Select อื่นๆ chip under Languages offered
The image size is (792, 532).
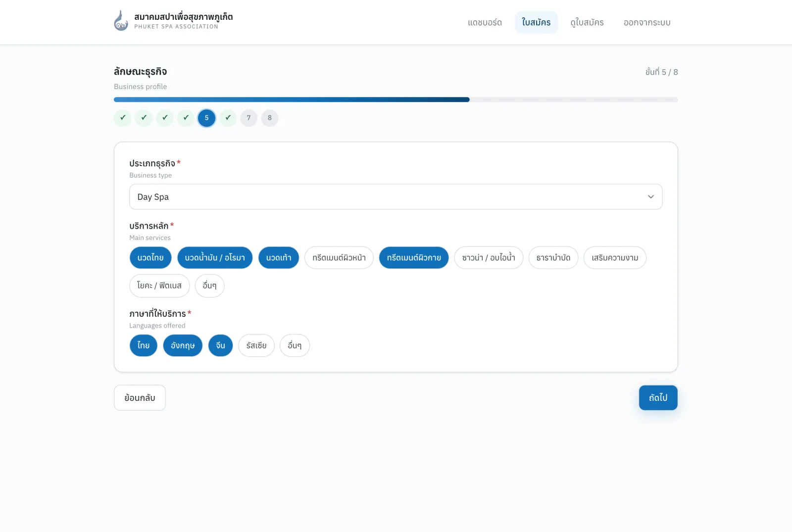[295, 345]
